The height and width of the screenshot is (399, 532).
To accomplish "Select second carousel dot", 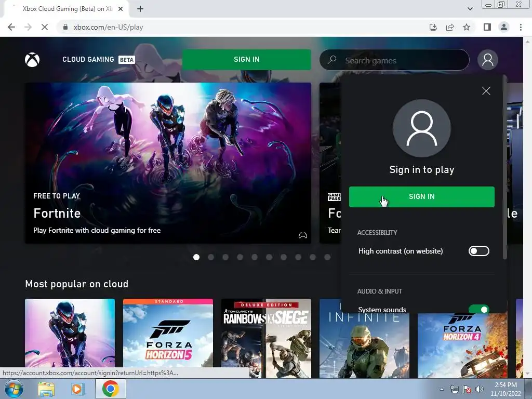I will coord(211,257).
